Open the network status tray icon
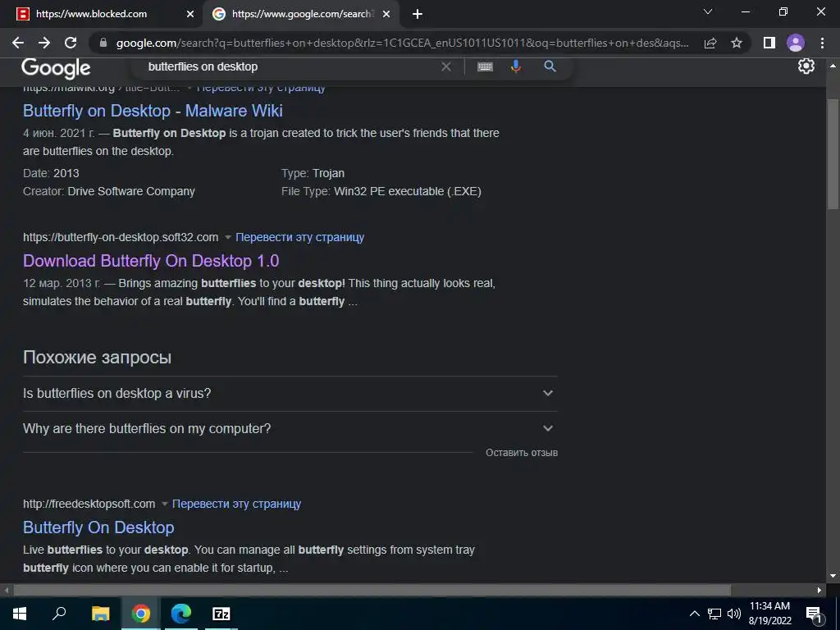The image size is (840, 630). pyautogui.click(x=714, y=614)
